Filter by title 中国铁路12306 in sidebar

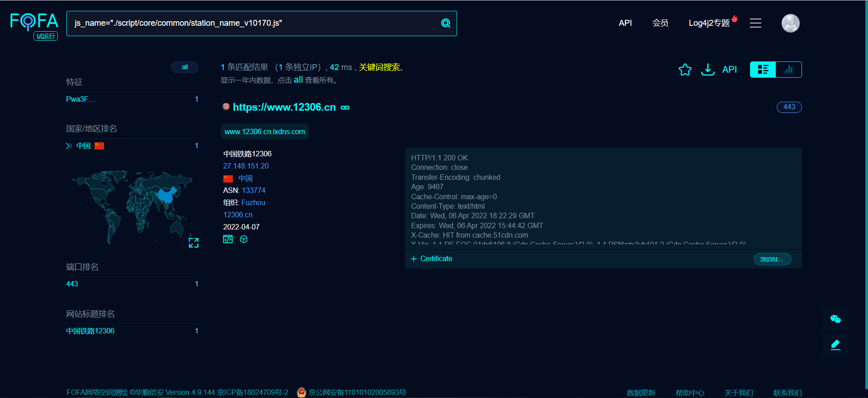coord(90,331)
